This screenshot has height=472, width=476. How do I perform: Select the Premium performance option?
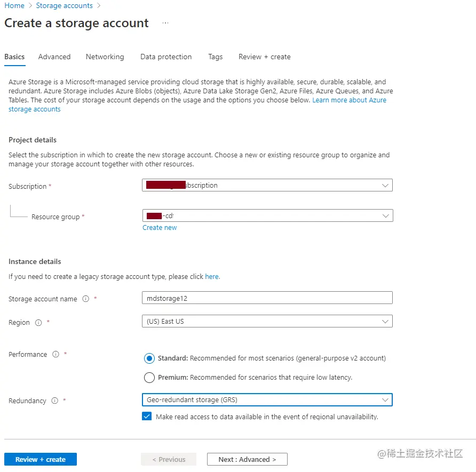point(149,377)
